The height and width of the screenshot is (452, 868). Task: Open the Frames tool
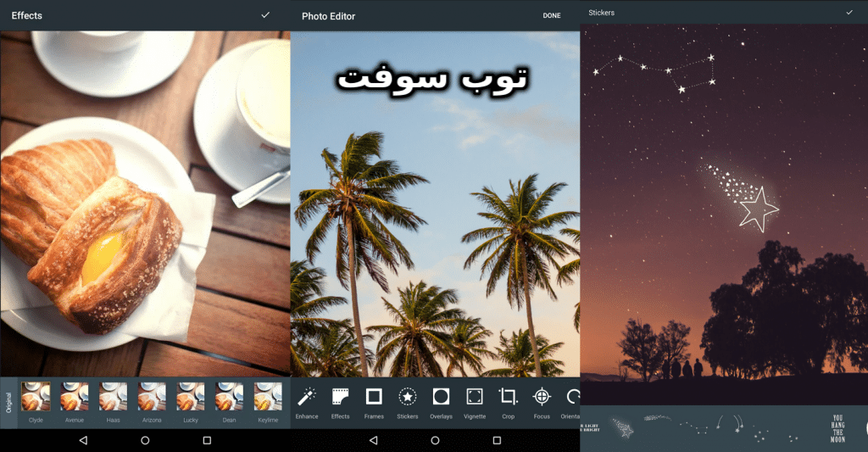[374, 404]
